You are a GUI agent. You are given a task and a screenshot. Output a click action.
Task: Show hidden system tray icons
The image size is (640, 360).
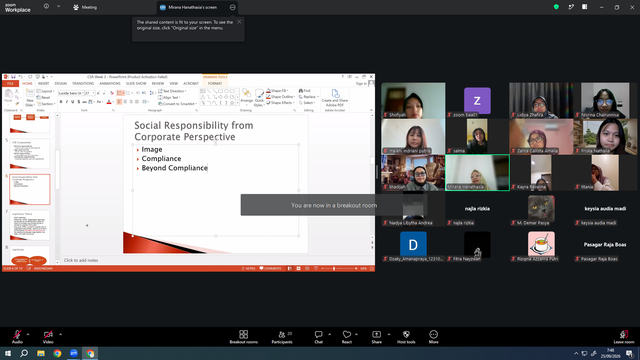pos(576,353)
